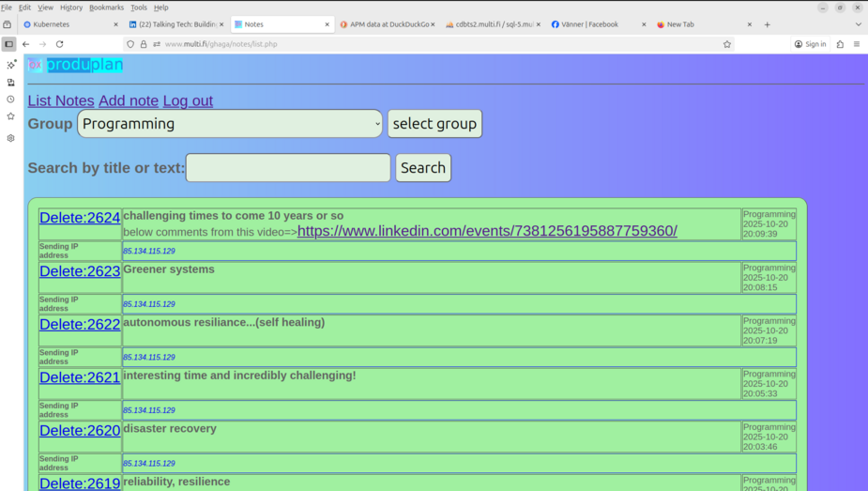Go back to previous page
Screen dimensions: 868x491
pyautogui.click(x=26, y=44)
